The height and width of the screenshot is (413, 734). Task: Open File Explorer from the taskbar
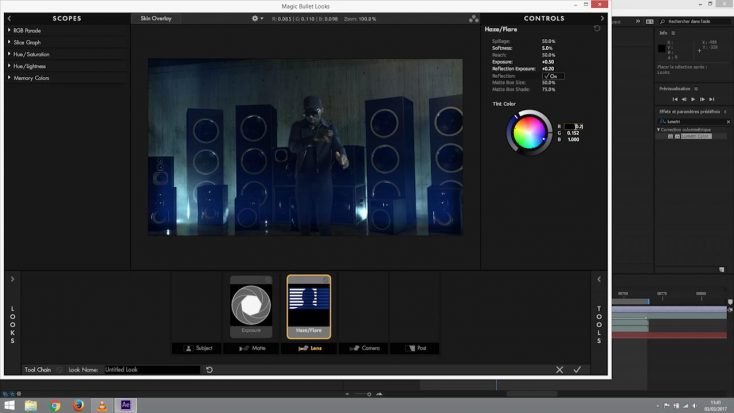pos(31,405)
